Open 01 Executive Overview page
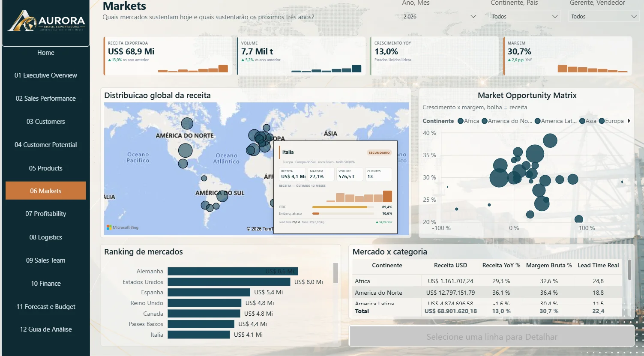 [46, 75]
